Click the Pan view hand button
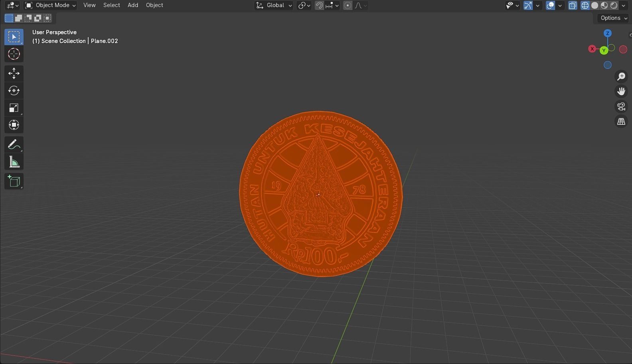The height and width of the screenshot is (364, 632). point(621,91)
